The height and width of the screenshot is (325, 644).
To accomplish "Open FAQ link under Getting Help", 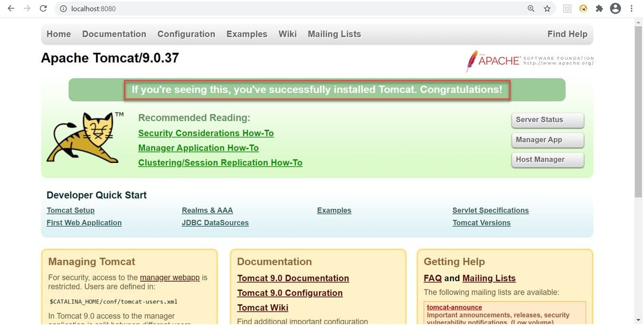I will [433, 278].
